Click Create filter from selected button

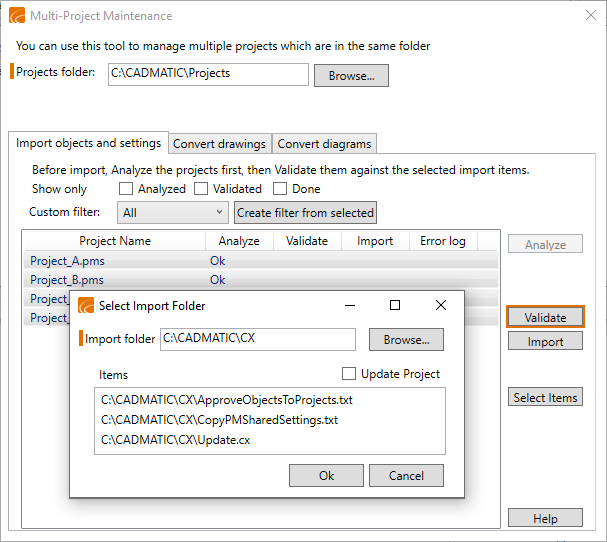tap(305, 212)
